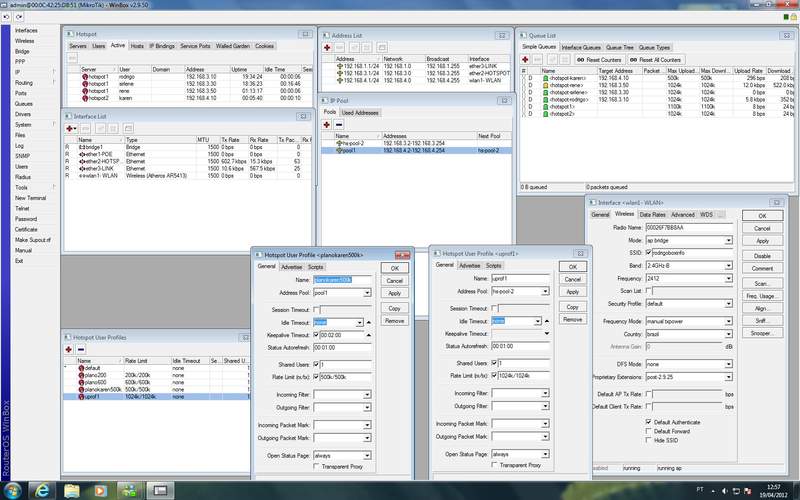
Task: Open Address Pool dropdown in uprof1 profile
Action: 545,291
